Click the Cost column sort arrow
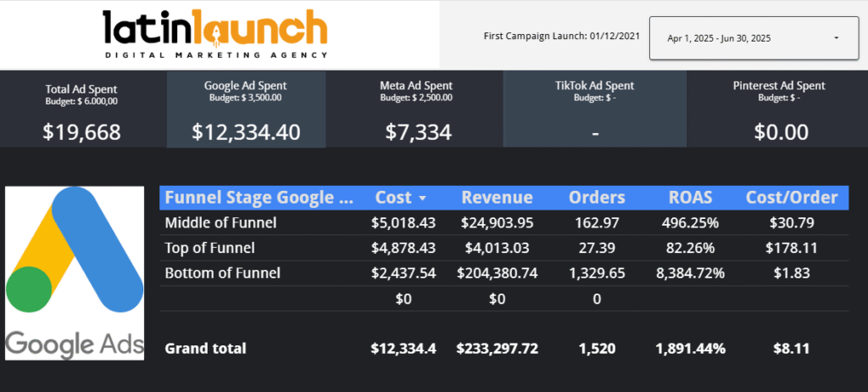This screenshot has height=392, width=868. click(x=422, y=199)
